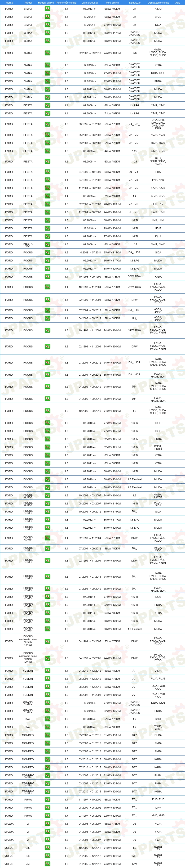
Task: Click fuel icon in FIESTA M7JA, M7JB row
Action: pos(47,143)
